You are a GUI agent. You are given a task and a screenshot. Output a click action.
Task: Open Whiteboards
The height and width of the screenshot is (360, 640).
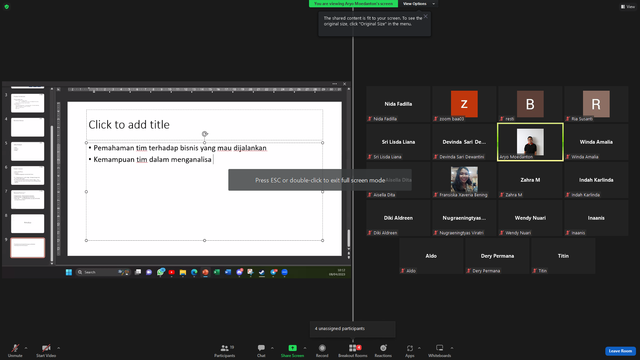pos(440,350)
